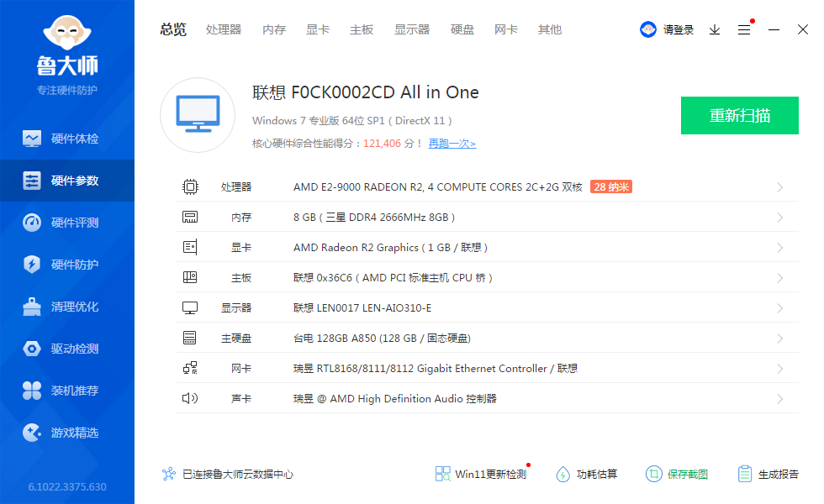Click 已连接鲁大师云数据中心 status text
The image size is (824, 504).
237,474
